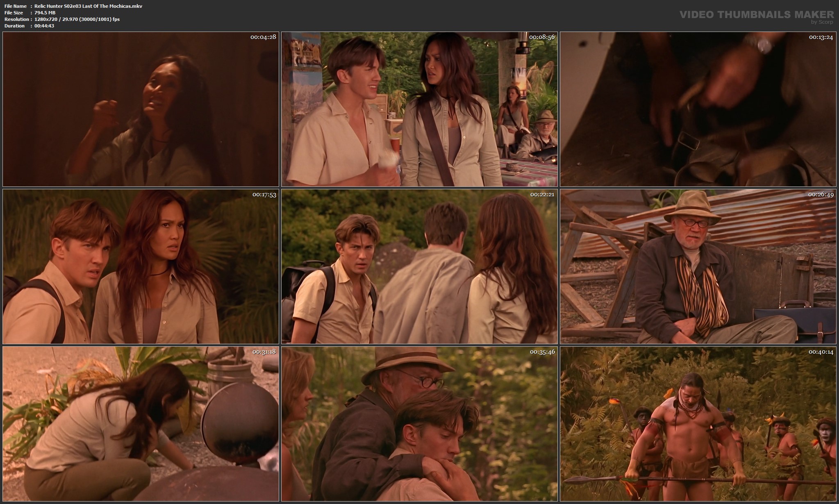Click the Video Thumbnails Maker watermark
This screenshot has width=839, height=504.
[x=756, y=15]
